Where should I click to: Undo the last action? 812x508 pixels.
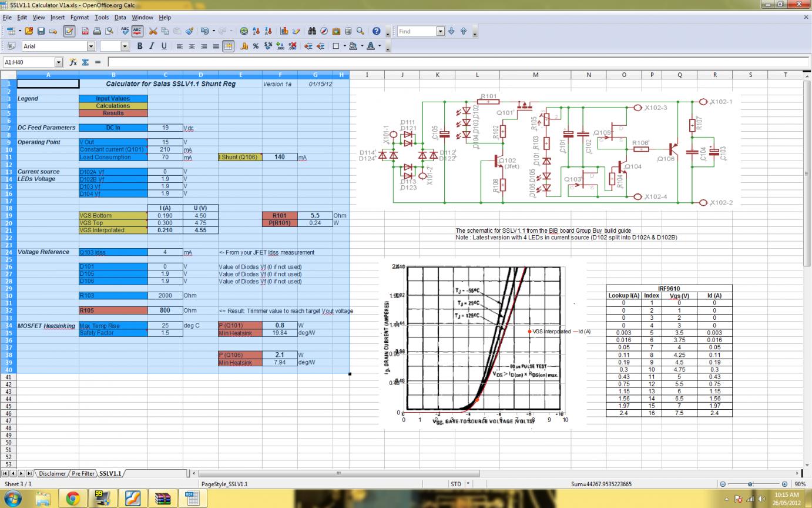click(x=205, y=31)
